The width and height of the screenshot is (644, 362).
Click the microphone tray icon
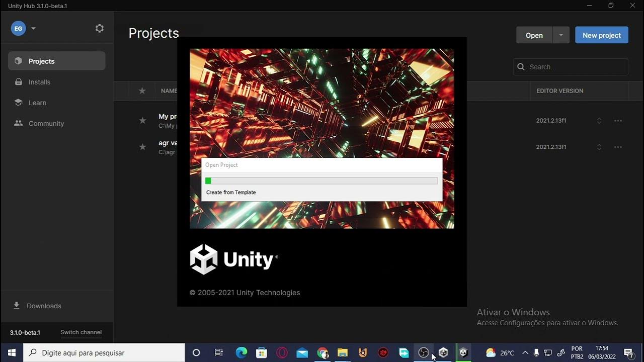click(x=537, y=352)
